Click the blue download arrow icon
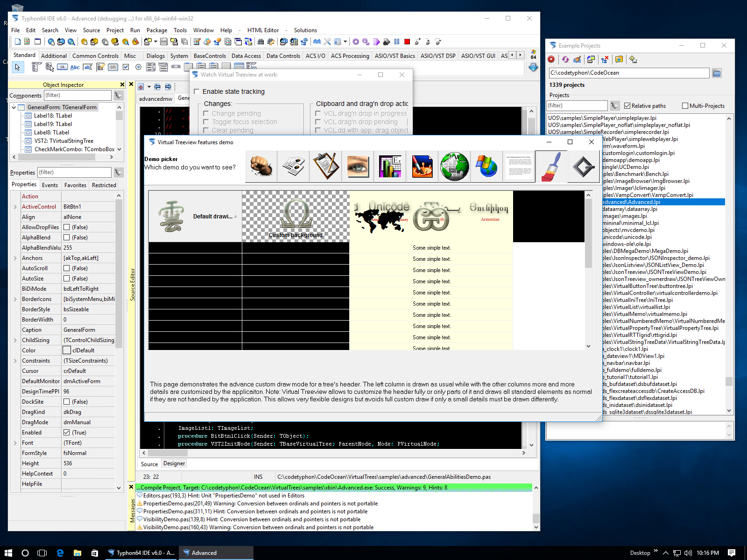The height and width of the screenshot is (560, 747). (x=533, y=68)
